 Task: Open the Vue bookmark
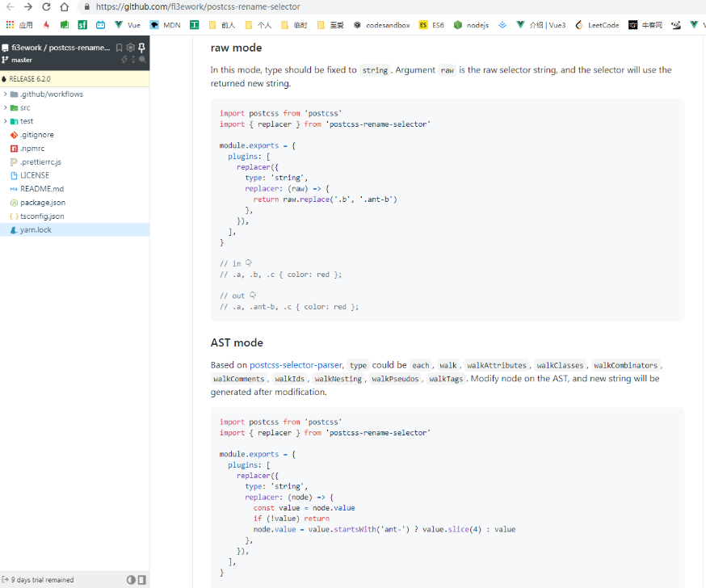(x=128, y=25)
